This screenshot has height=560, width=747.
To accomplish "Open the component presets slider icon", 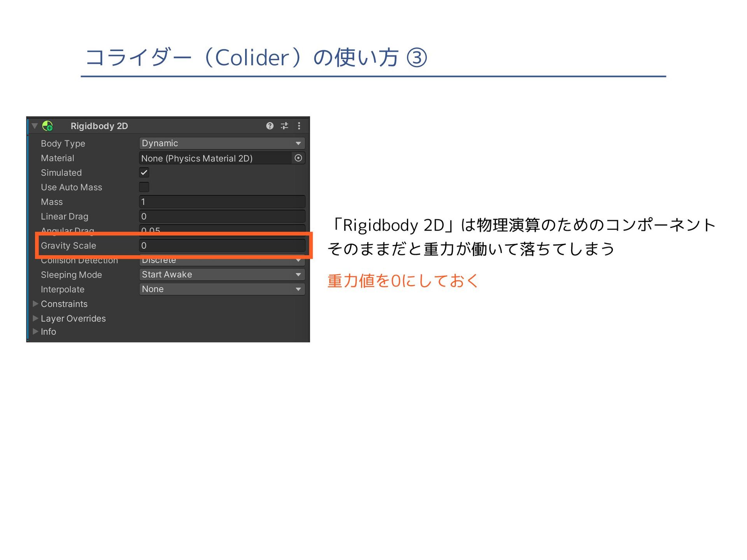I will [284, 126].
